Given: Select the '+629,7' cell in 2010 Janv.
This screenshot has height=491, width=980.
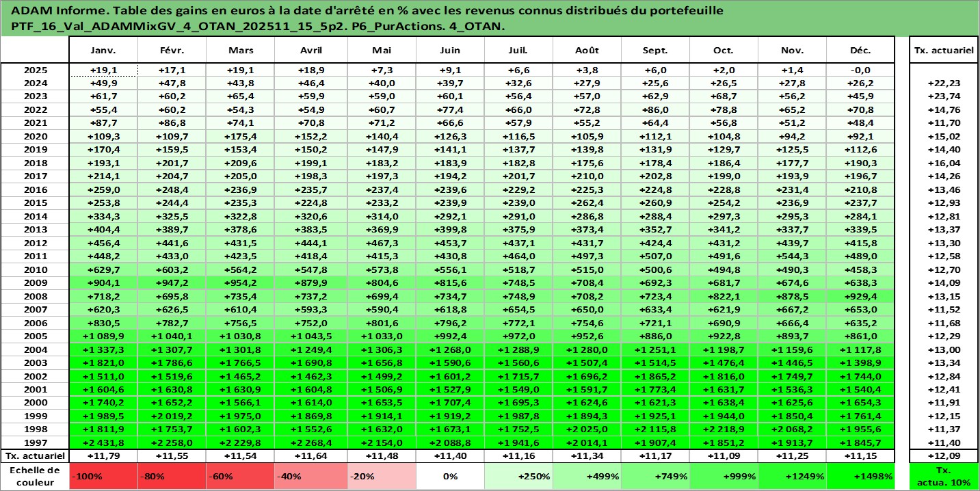Looking at the screenshot, I should pos(104,268).
